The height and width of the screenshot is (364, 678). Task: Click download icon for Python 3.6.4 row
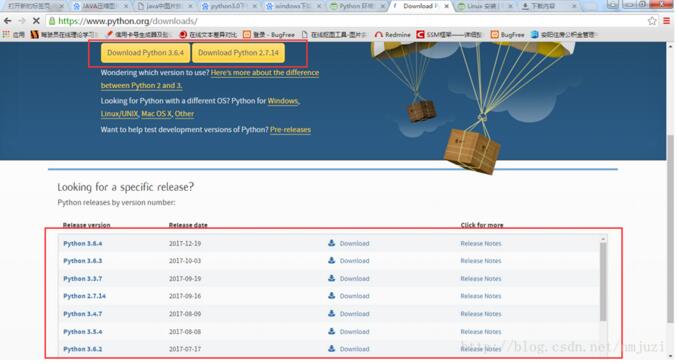[331, 243]
